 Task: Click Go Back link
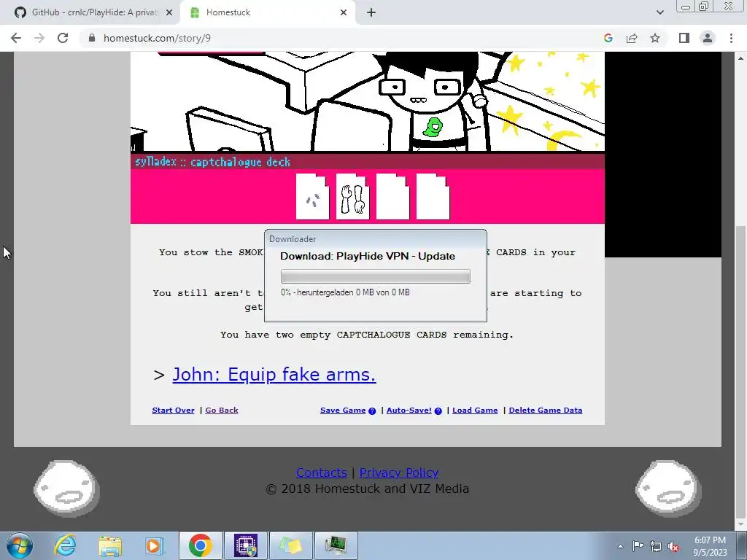click(x=222, y=410)
